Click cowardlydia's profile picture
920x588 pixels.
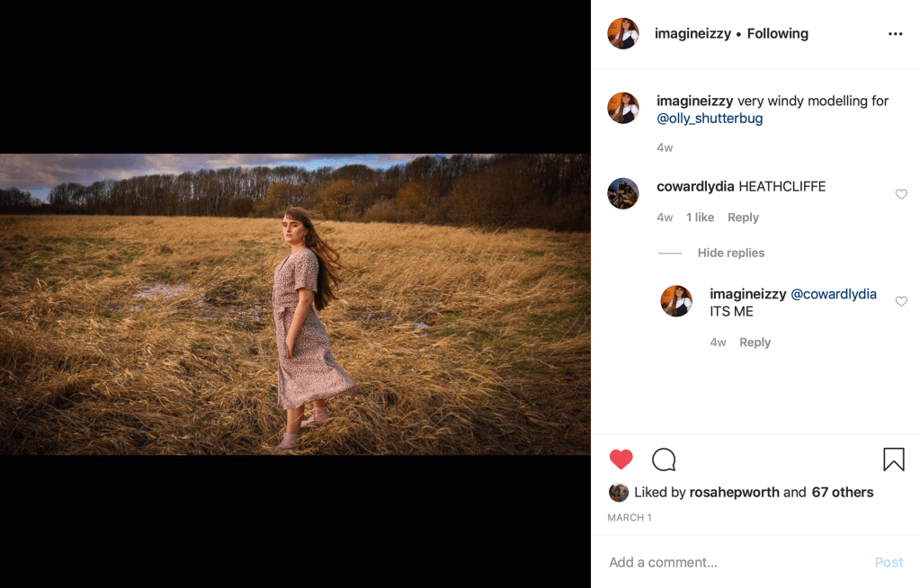[x=623, y=193]
